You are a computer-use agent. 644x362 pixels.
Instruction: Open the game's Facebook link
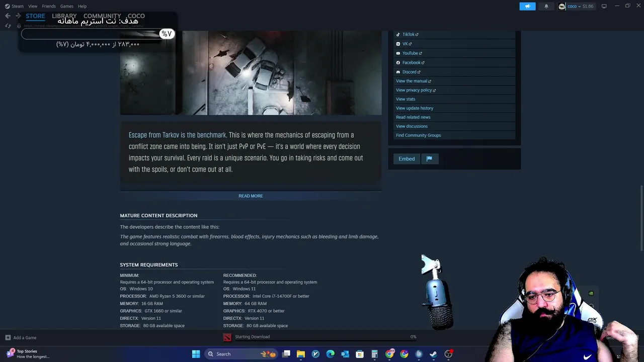pos(413,62)
